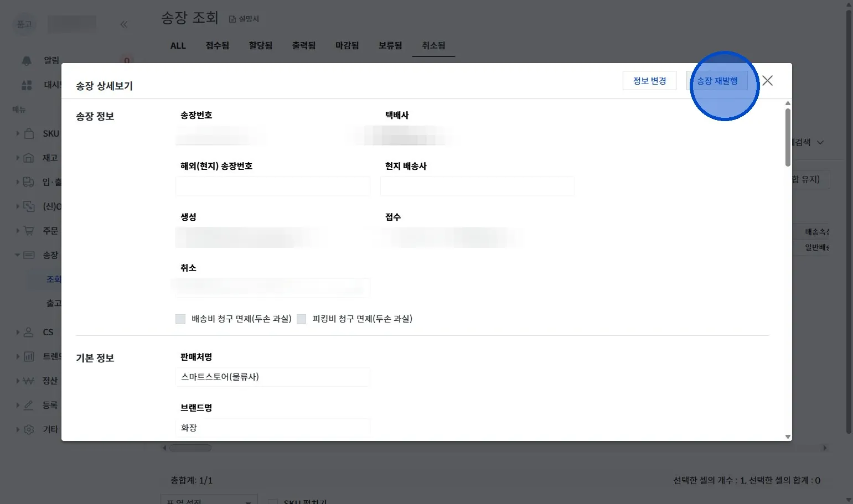Click the 현지 배송사 input field
Image resolution: width=853 pixels, height=504 pixels.
click(x=478, y=186)
